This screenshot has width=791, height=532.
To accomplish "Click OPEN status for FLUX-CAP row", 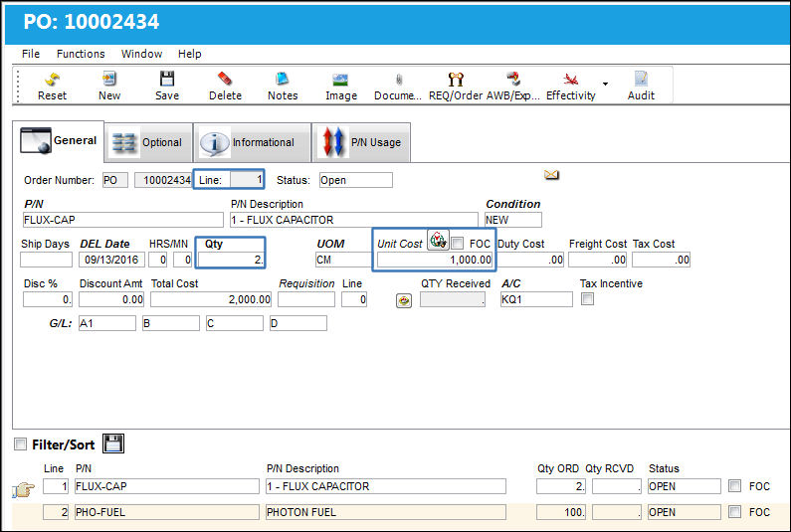I will point(685,486).
